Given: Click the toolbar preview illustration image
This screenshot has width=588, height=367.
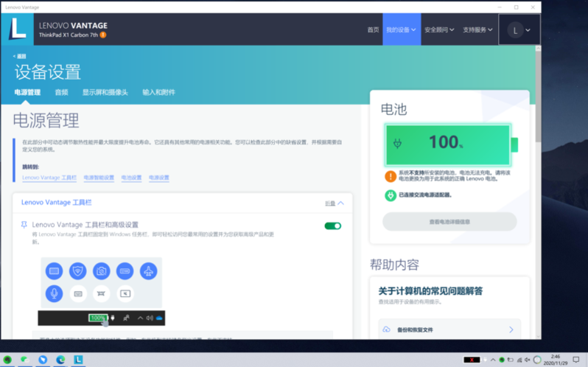Looking at the screenshot, I should [x=101, y=291].
